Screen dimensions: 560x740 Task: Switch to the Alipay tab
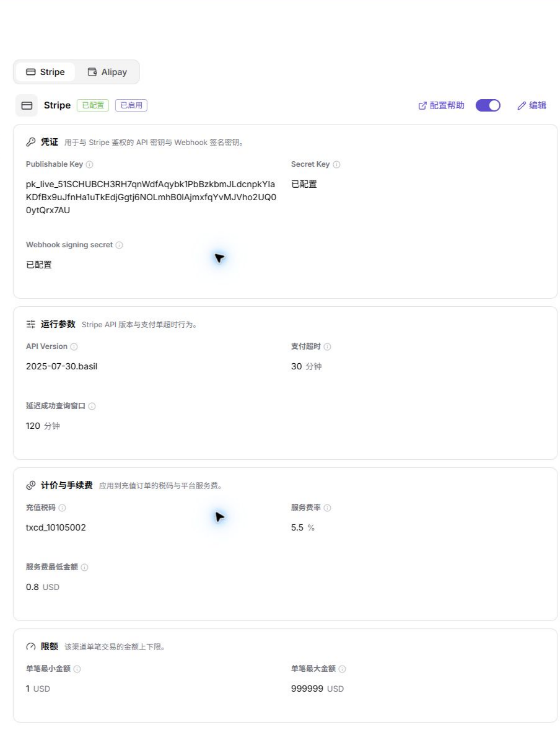[108, 73]
